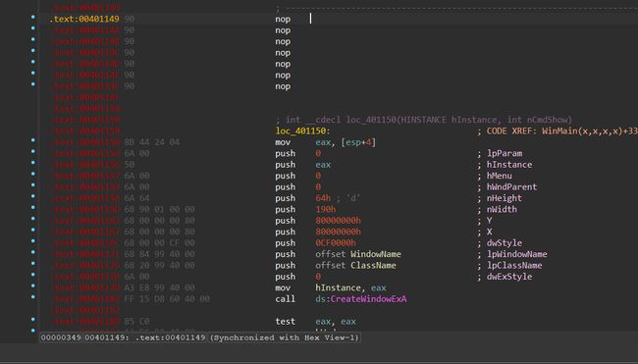The image size is (638, 364).
Task: Select the 0CF0000h dwStyle operand
Action: (336, 242)
